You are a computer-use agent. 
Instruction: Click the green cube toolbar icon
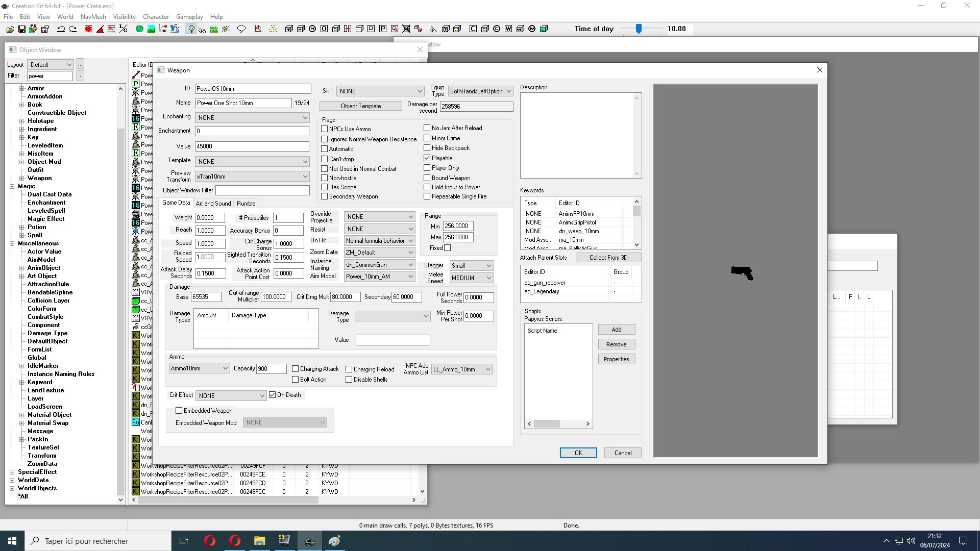(x=544, y=29)
